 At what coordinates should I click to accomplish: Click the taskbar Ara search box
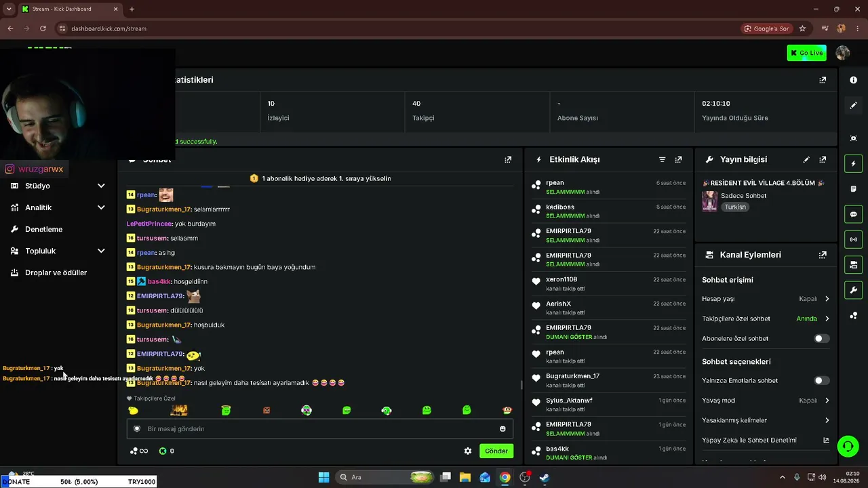pos(385,477)
